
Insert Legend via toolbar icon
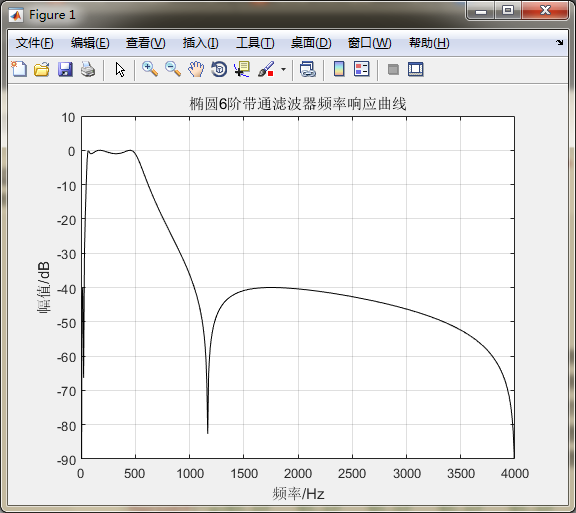(x=361, y=69)
